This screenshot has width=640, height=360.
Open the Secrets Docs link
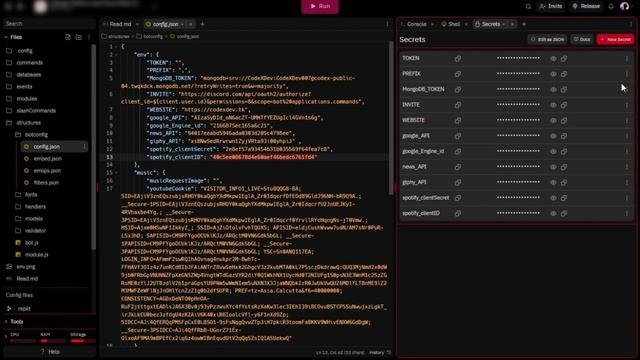point(582,40)
